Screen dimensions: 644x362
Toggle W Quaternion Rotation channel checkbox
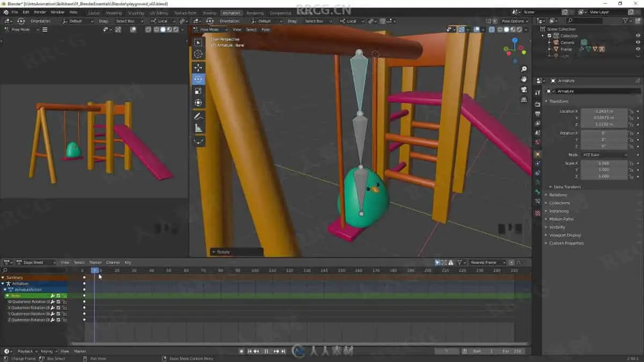pyautogui.click(x=58, y=302)
